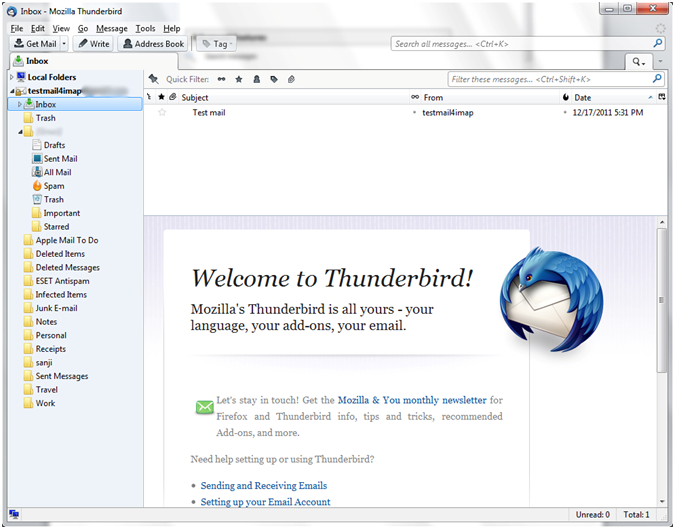Open the Go menu
Viewport: 675px width, 529px height.
pos(83,28)
